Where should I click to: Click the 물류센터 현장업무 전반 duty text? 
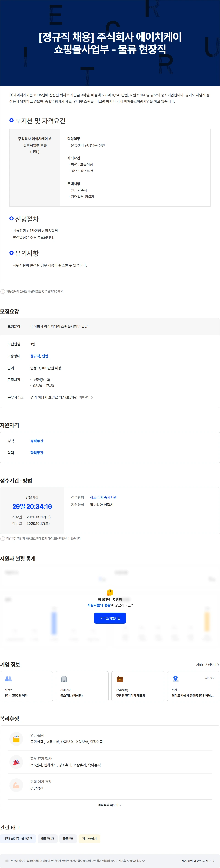88,145
